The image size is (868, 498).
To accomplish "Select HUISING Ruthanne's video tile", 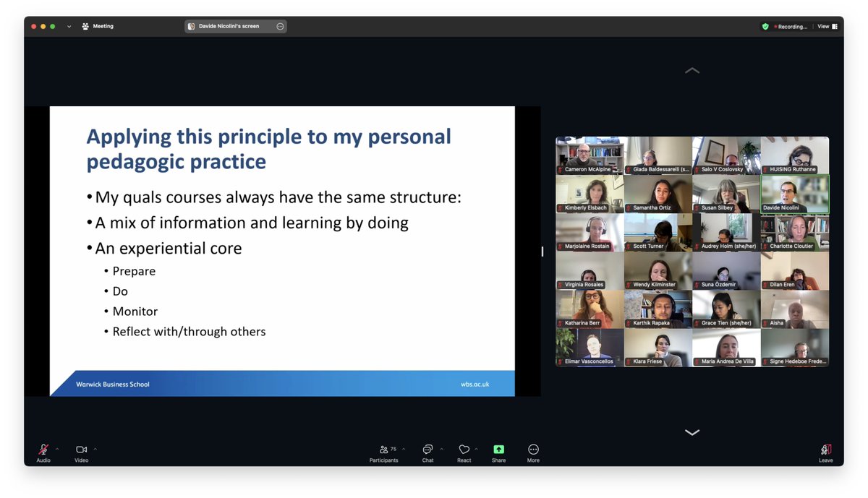I will [795, 155].
